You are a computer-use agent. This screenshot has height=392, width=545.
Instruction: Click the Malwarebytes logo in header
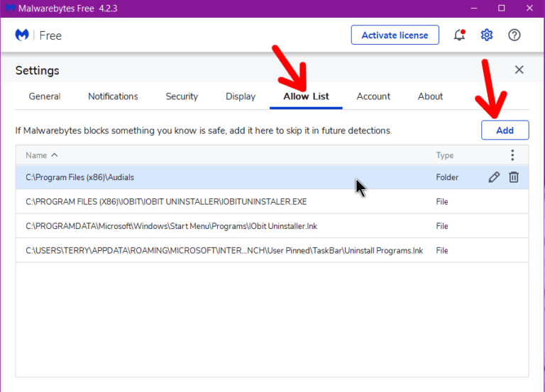pyautogui.click(x=22, y=35)
